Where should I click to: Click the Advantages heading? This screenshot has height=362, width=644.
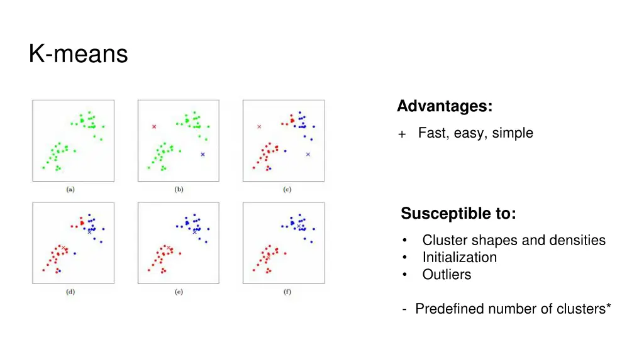[445, 106]
